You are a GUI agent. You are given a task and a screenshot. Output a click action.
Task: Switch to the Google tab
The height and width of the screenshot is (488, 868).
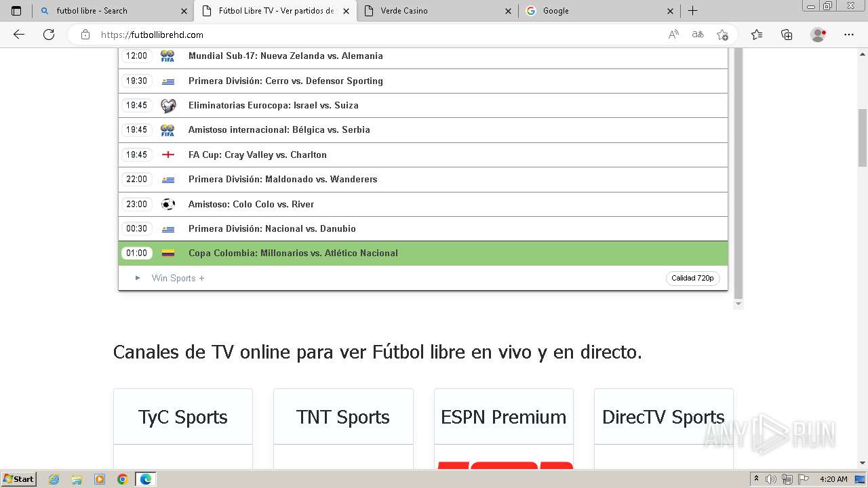tap(599, 11)
